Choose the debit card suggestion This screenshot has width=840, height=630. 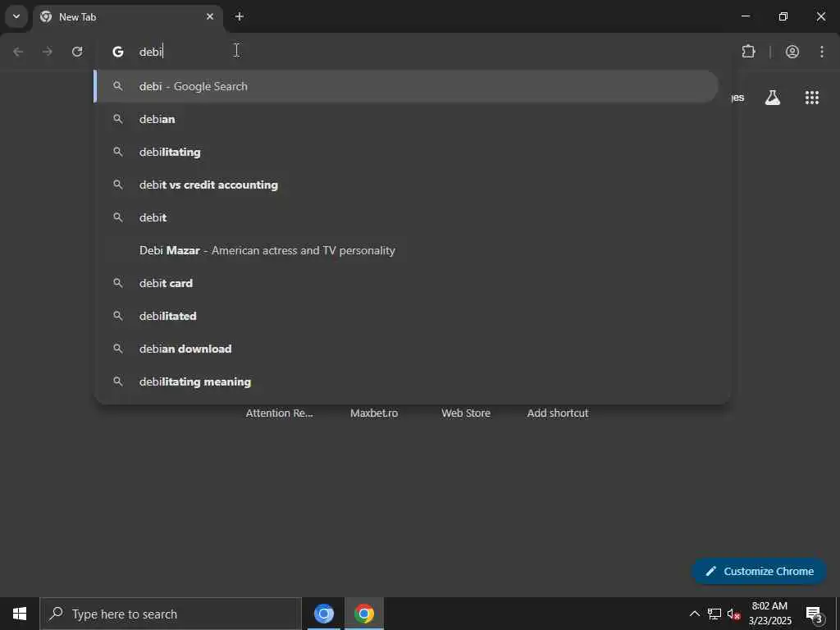point(406,283)
